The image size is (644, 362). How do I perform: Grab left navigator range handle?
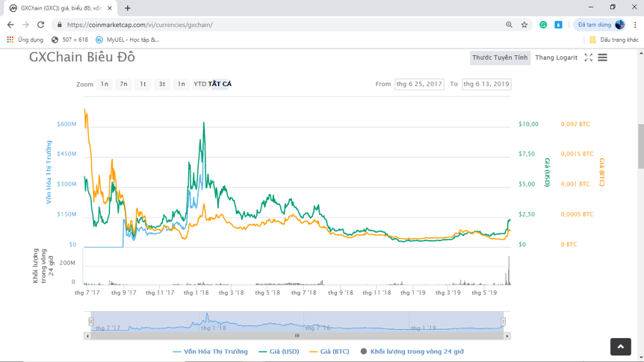(91, 322)
